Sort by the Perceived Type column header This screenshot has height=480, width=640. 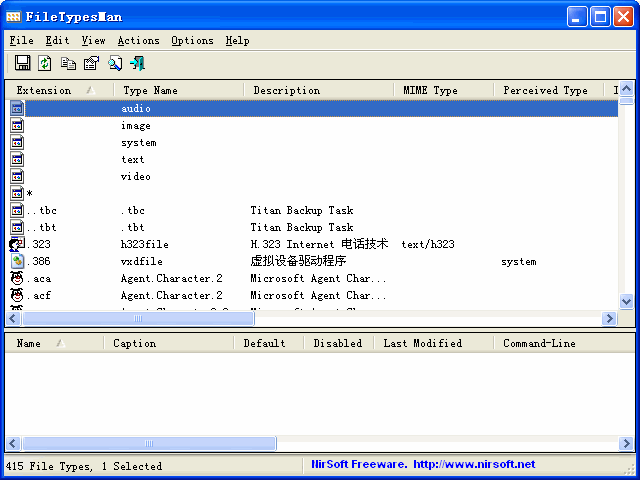coord(548,90)
